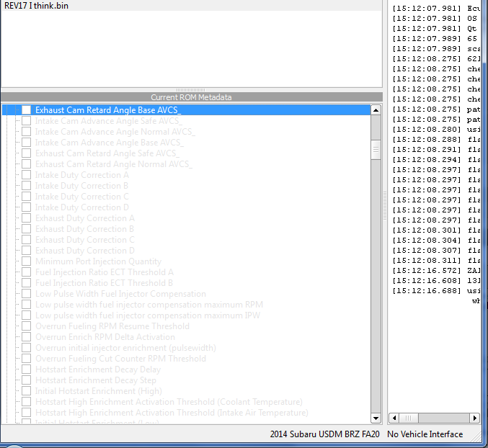Click the metadata list scroll-up arrow
Image resolution: width=488 pixels, height=448 pixels.
tap(376, 110)
